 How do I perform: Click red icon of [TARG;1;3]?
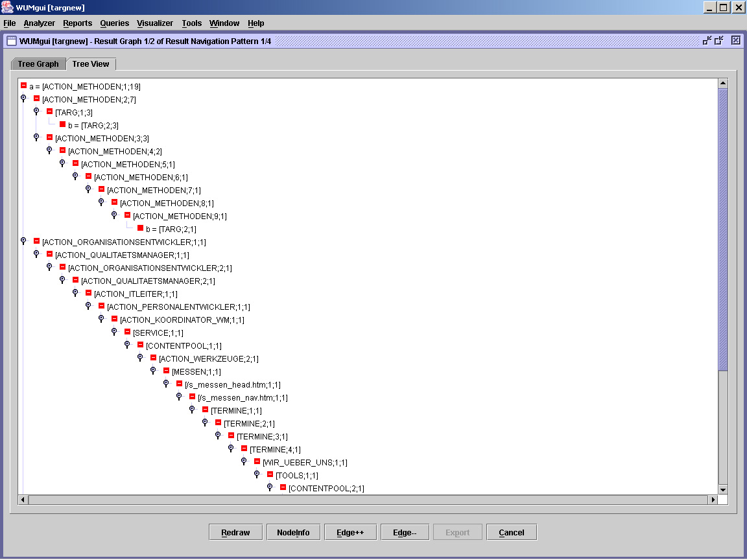49,111
